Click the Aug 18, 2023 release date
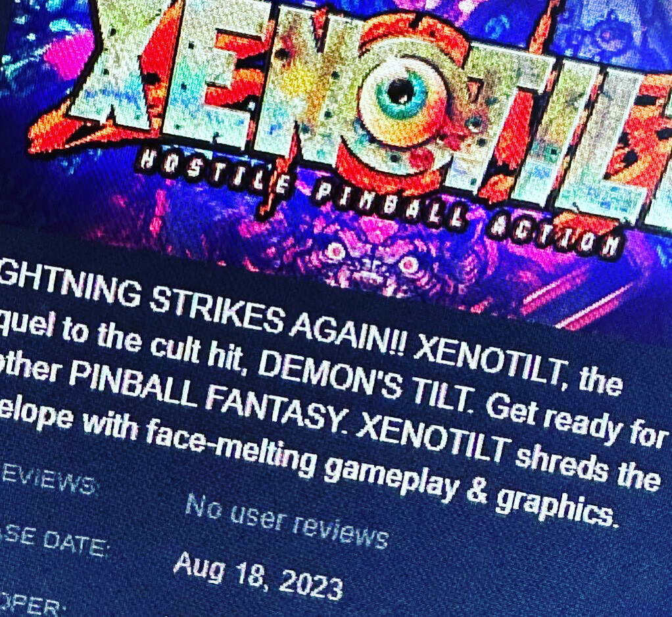 258,574
